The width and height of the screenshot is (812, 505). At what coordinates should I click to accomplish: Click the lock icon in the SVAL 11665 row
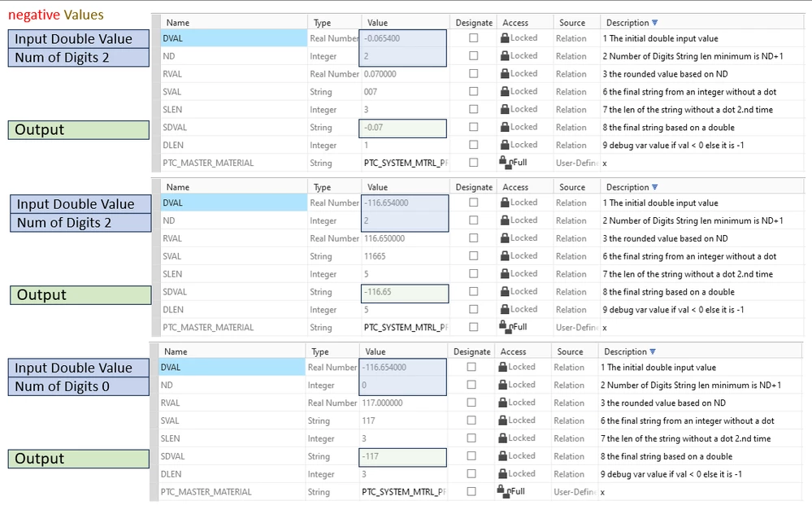(505, 256)
